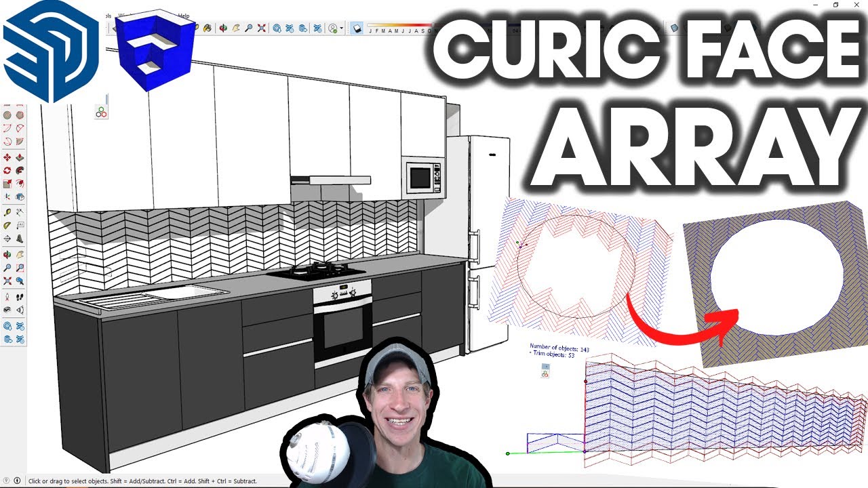
Task: Restore down the SketchUp window
Action: coord(835,5)
